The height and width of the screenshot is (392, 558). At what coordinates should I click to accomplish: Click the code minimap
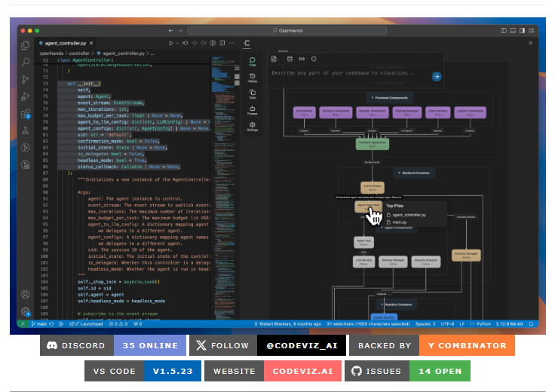click(222, 188)
